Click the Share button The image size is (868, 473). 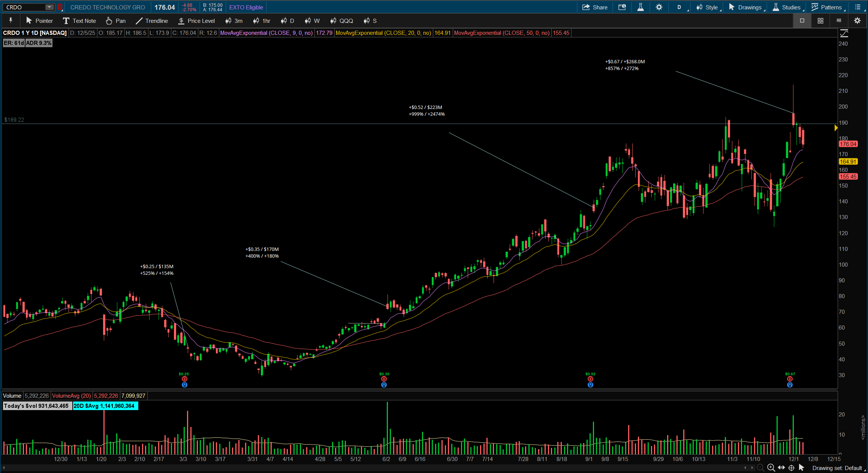595,7
